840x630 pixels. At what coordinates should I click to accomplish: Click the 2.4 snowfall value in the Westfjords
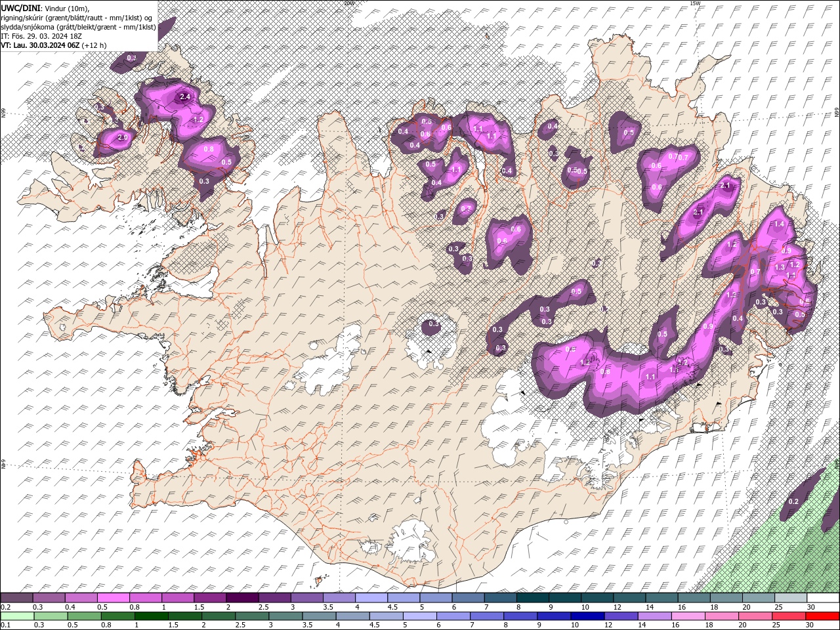[x=184, y=97]
